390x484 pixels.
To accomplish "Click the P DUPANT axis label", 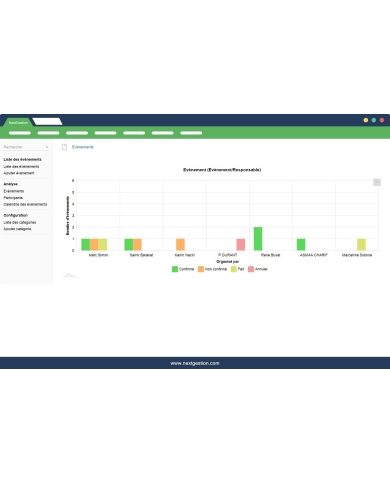I will (227, 255).
